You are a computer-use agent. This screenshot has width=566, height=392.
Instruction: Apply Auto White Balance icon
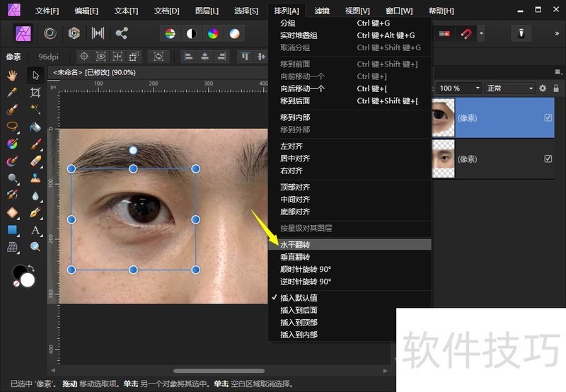click(x=235, y=34)
